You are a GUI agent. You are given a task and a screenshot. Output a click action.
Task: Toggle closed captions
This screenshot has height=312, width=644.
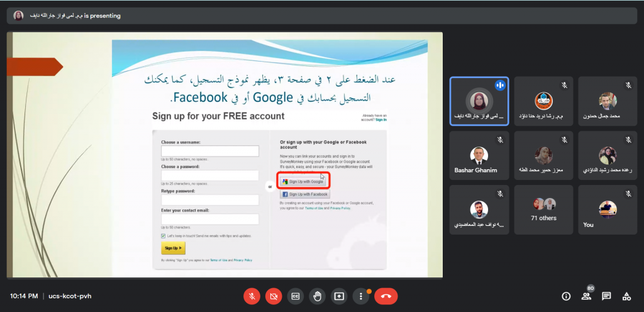[296, 296]
